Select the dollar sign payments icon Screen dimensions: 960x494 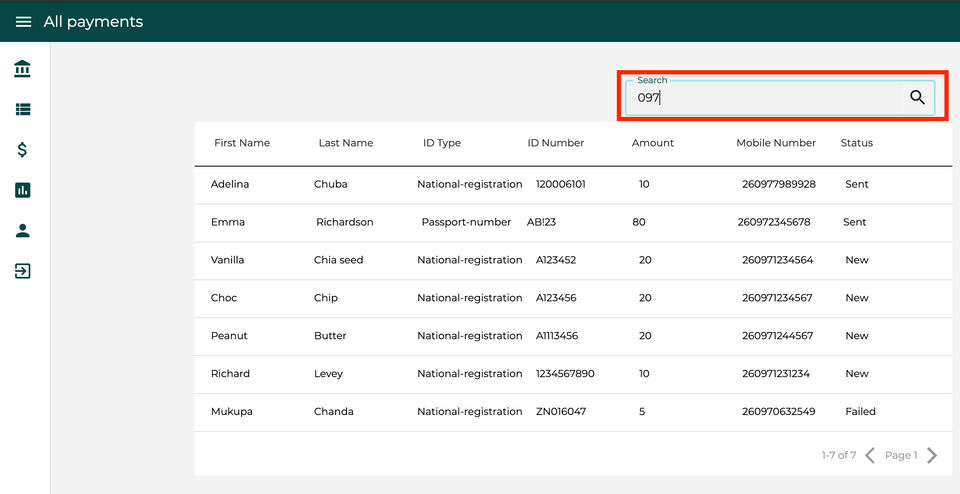coord(23,149)
